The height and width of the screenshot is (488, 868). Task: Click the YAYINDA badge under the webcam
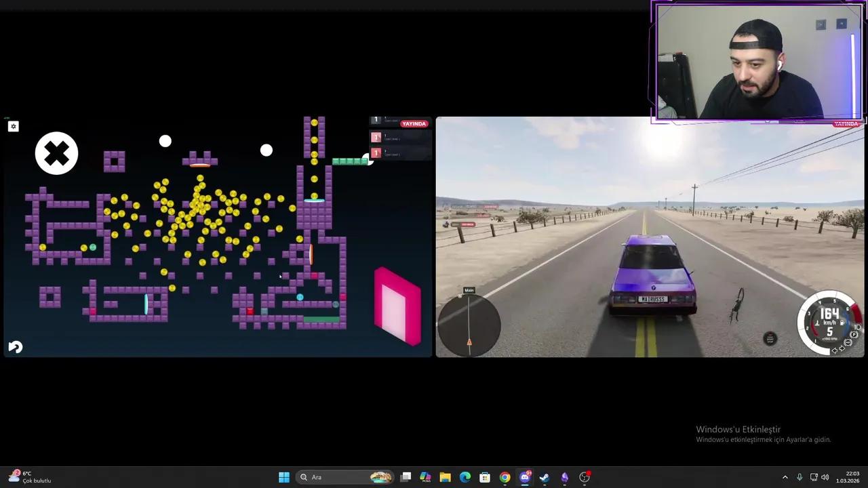point(846,124)
